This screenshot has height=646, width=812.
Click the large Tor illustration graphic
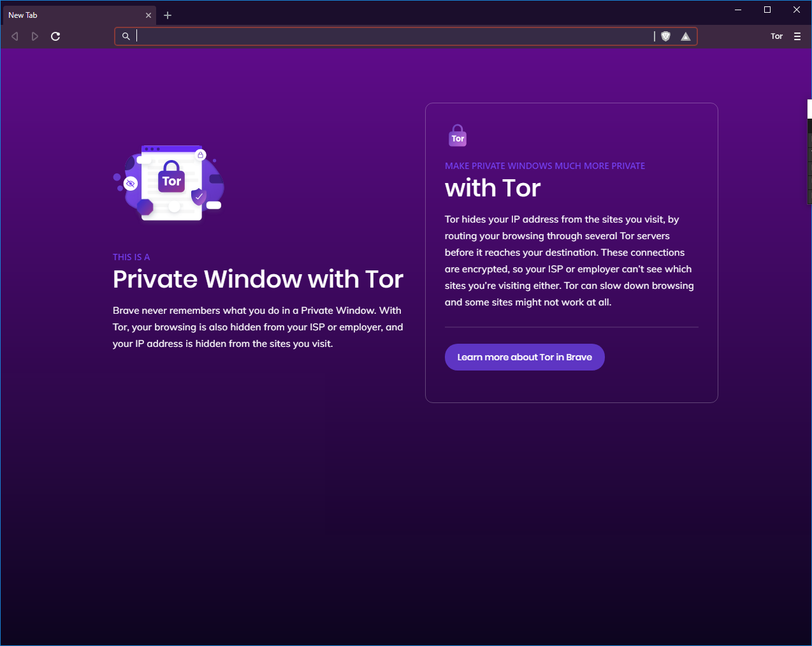tap(169, 183)
